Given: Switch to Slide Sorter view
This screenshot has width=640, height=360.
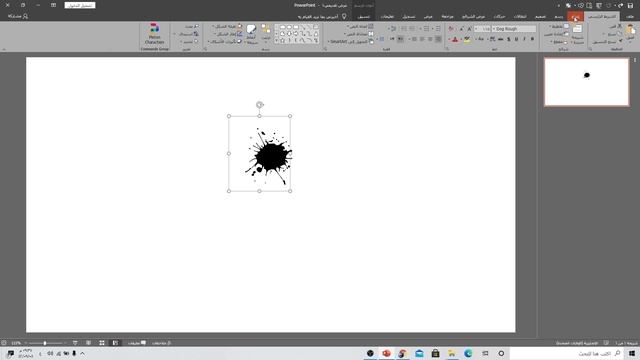Looking at the screenshot, I should point(102,343).
